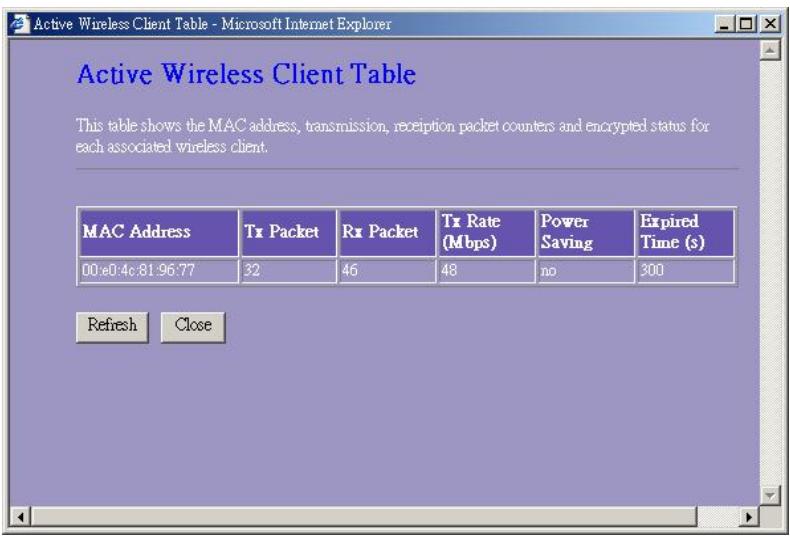Click the vertical scrollbar up arrow
The height and width of the screenshot is (537, 790).
[x=770, y=50]
